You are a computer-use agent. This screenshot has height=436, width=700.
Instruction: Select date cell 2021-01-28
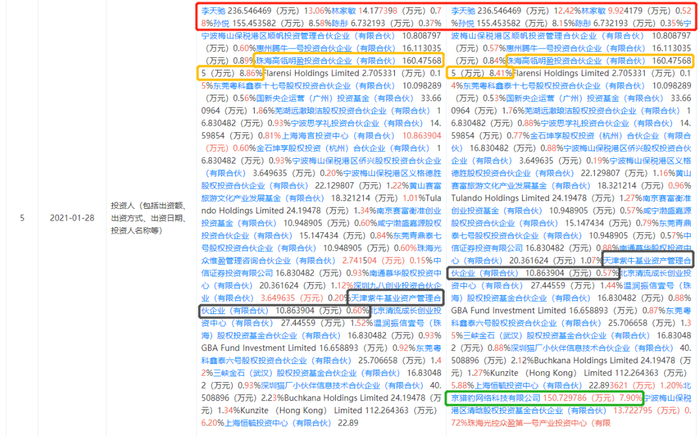tap(72, 218)
